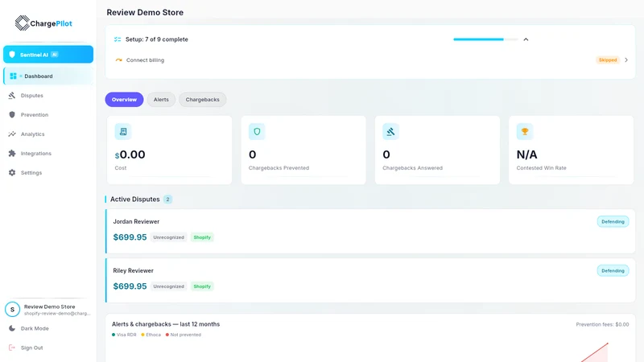Open Connect billing step via right chevron

626,60
